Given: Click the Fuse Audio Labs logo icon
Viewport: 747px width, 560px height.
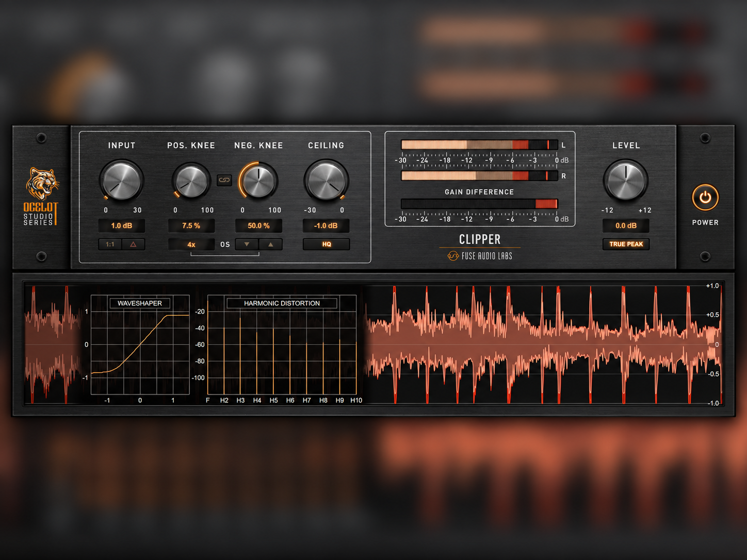Looking at the screenshot, I should tap(453, 256).
